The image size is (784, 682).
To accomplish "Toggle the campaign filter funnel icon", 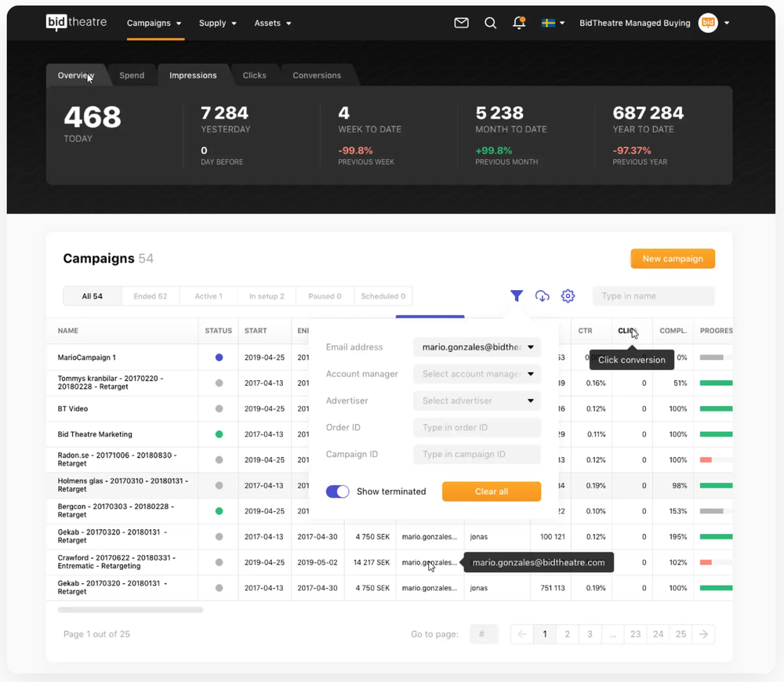I will coord(517,296).
